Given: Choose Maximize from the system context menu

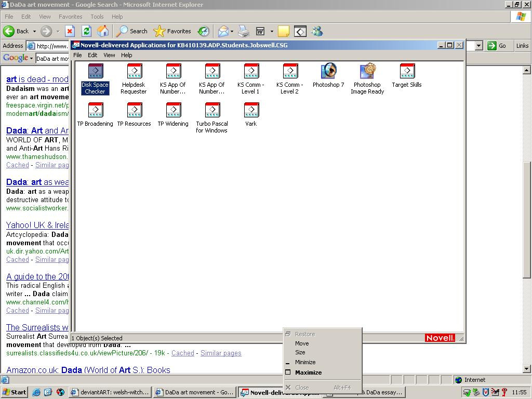Looking at the screenshot, I should click(x=323, y=372).
